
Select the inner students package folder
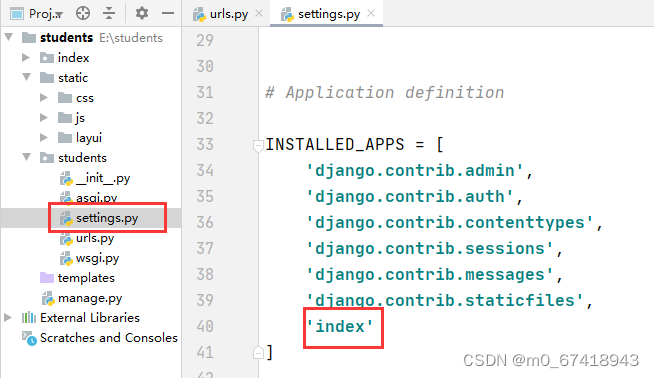coord(82,158)
